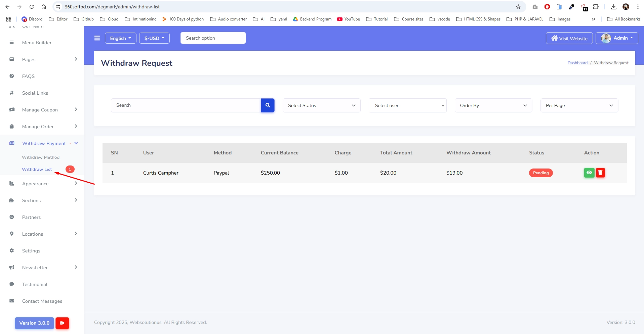The height and width of the screenshot is (334, 644).
Task: Collapse the Withdraw Payment submenu chevron
Action: [x=76, y=143]
